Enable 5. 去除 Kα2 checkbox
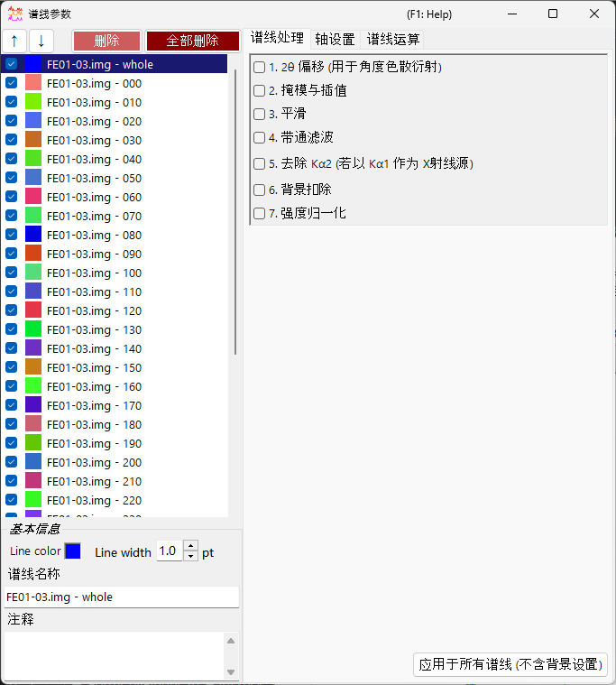 tap(260, 164)
